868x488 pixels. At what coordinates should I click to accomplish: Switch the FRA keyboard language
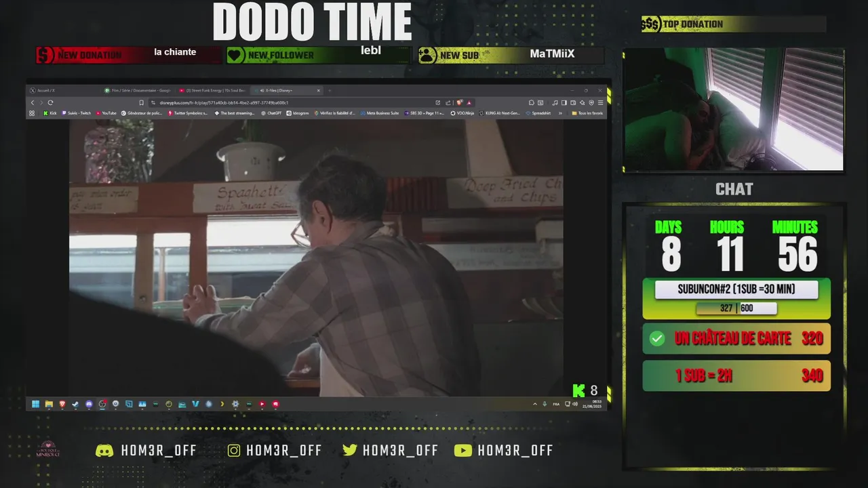click(556, 405)
